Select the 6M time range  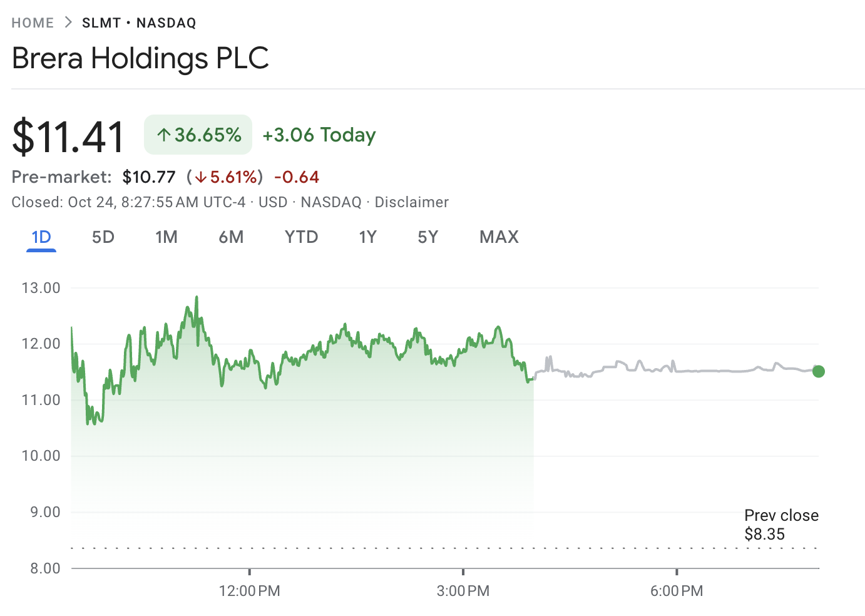click(231, 237)
